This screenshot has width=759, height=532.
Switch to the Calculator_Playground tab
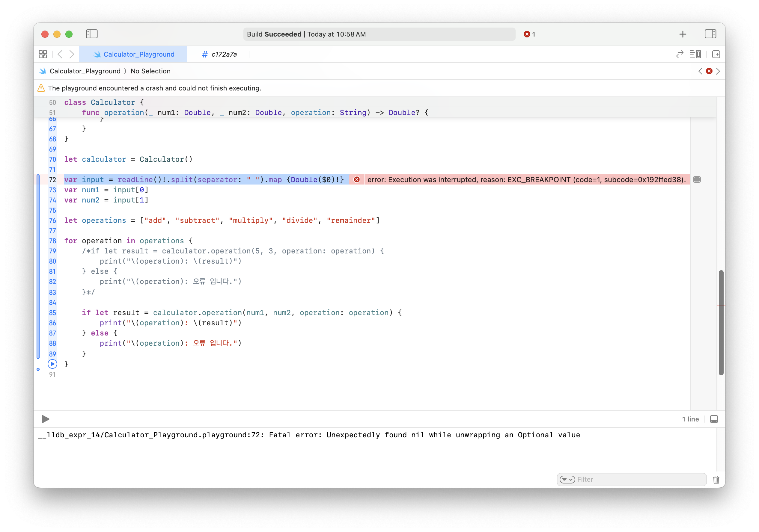(x=133, y=54)
